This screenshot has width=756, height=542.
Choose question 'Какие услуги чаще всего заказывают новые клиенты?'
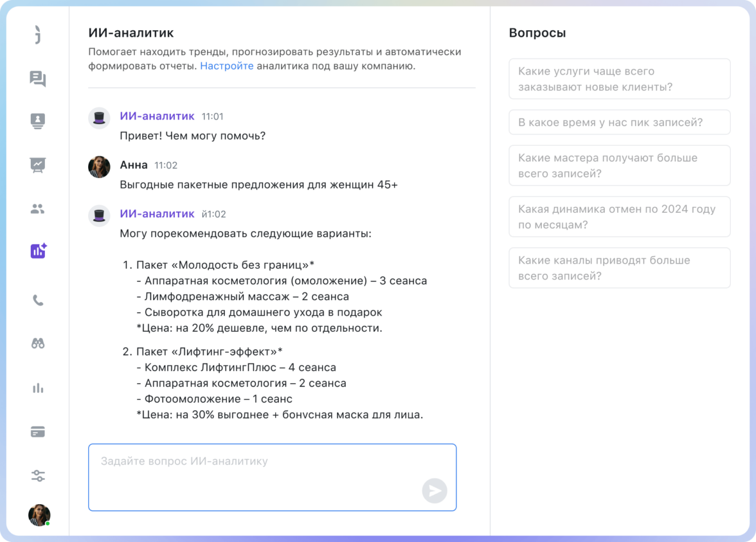[619, 79]
